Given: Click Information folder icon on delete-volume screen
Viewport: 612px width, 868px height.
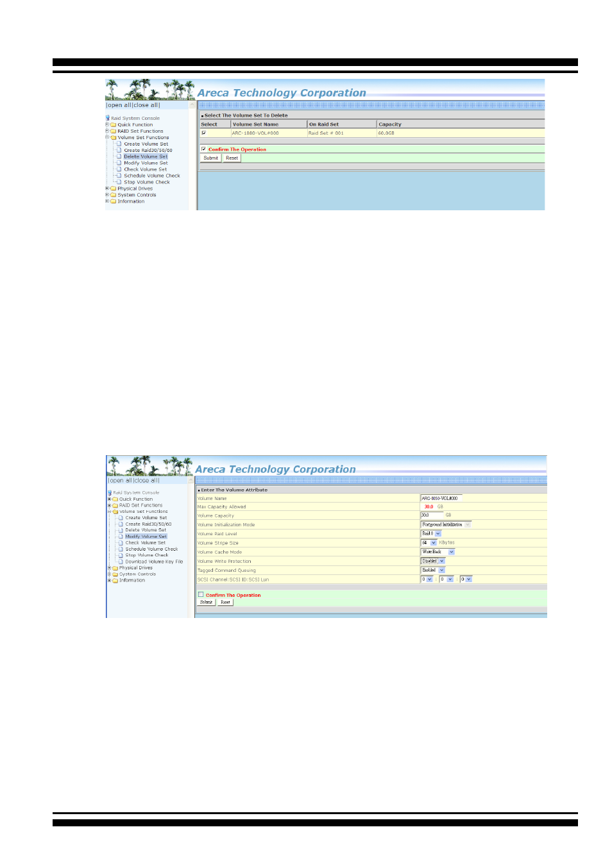Looking at the screenshot, I should (114, 201).
